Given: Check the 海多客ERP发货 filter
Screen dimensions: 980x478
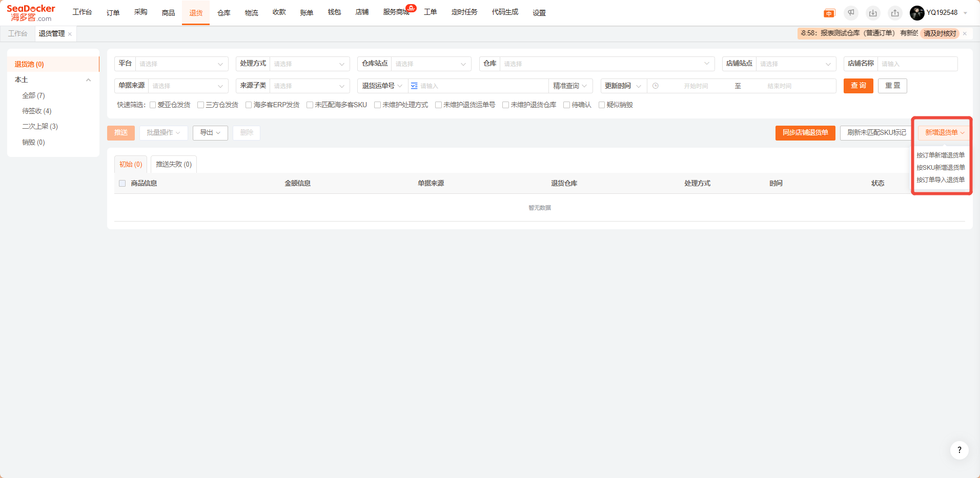Looking at the screenshot, I should pos(249,105).
